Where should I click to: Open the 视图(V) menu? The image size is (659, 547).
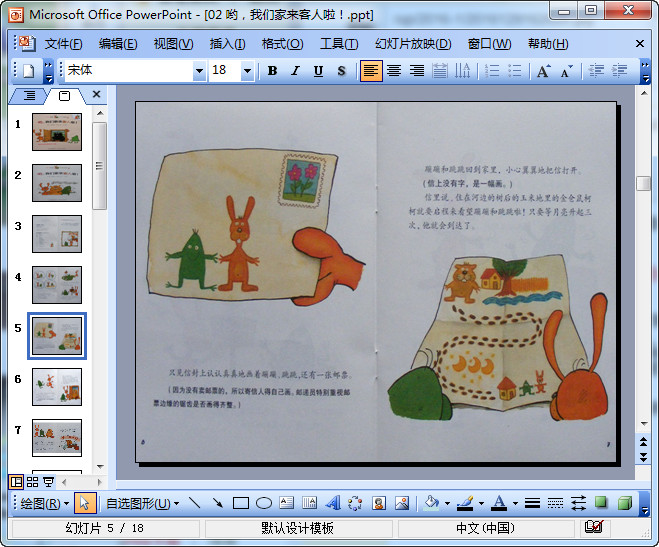[x=173, y=44]
